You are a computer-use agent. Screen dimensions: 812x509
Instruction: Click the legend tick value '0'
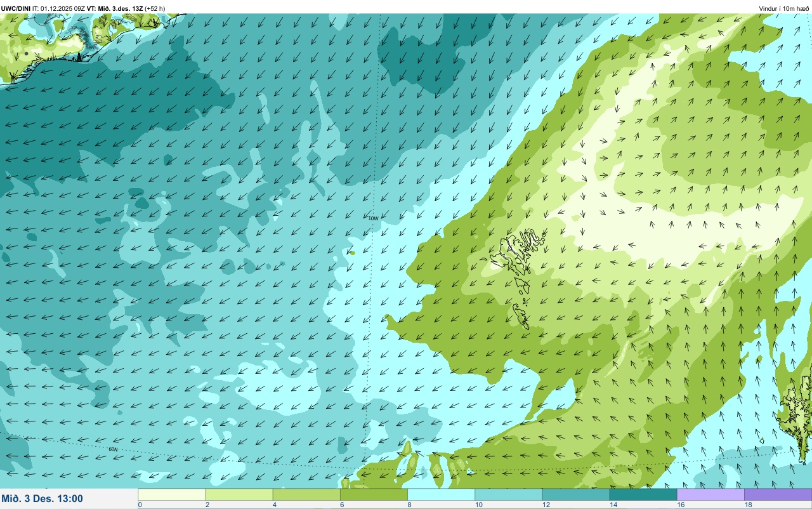point(140,505)
